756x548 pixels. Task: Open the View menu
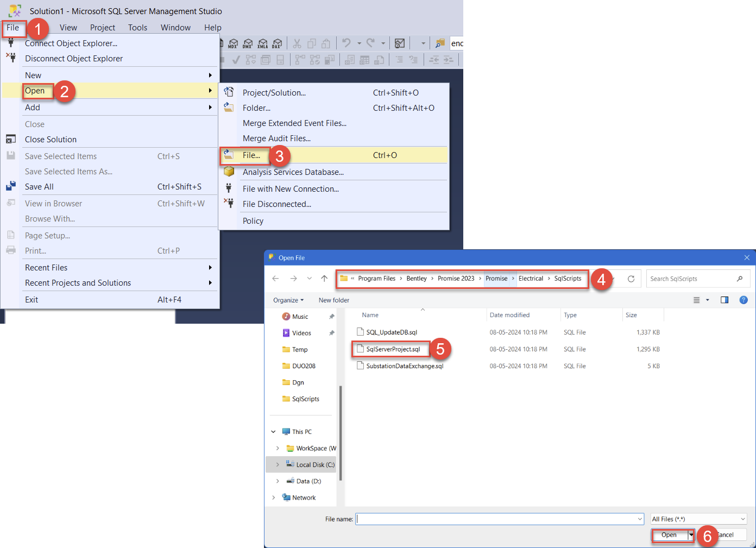pos(68,28)
